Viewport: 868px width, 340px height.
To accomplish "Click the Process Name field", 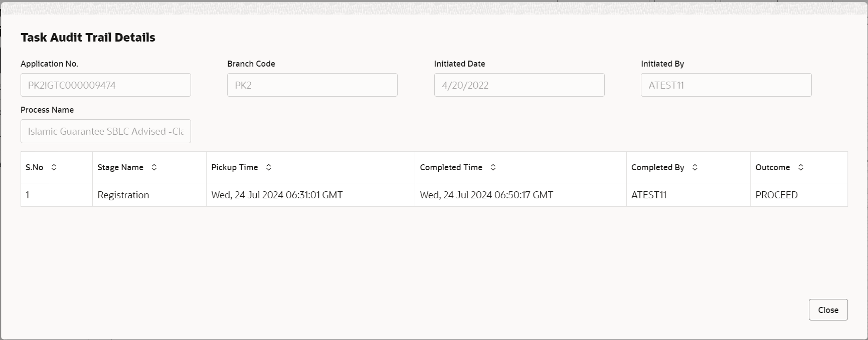I will pyautogui.click(x=106, y=131).
